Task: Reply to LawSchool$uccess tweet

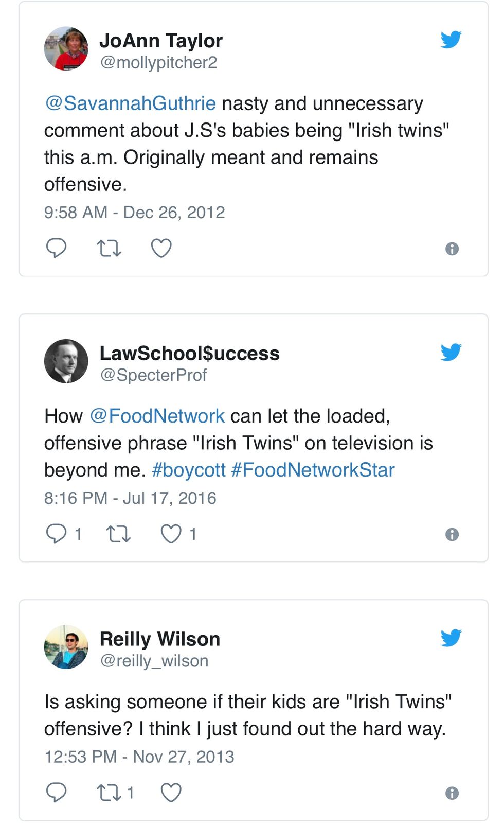Action: [56, 534]
